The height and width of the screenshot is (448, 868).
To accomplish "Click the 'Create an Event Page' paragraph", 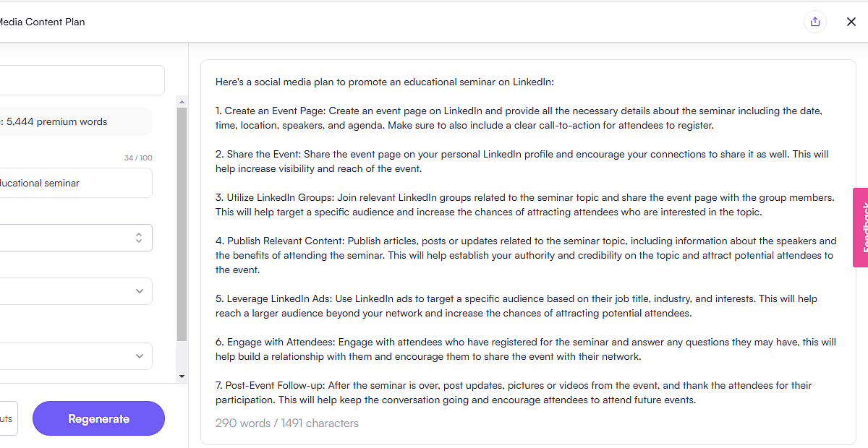I will (519, 119).
